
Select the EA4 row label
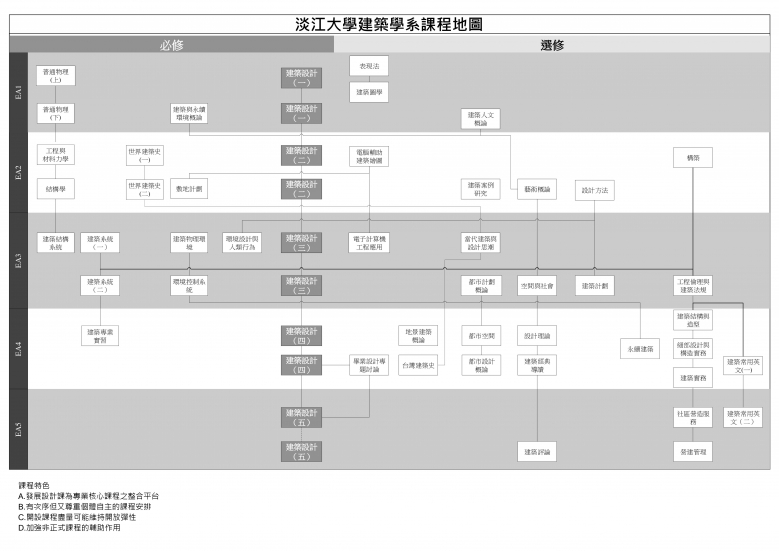coord(18,348)
